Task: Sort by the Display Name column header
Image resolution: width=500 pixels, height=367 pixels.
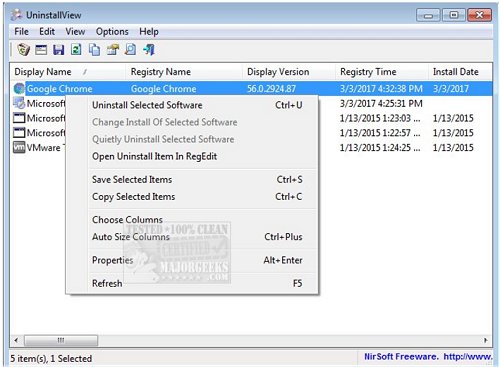Action: coord(68,72)
